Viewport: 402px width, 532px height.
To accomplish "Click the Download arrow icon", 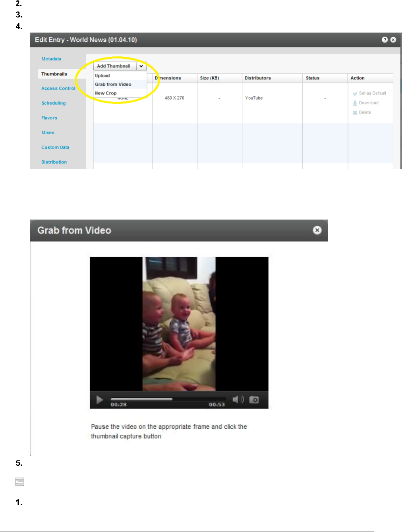I will pos(355,103).
